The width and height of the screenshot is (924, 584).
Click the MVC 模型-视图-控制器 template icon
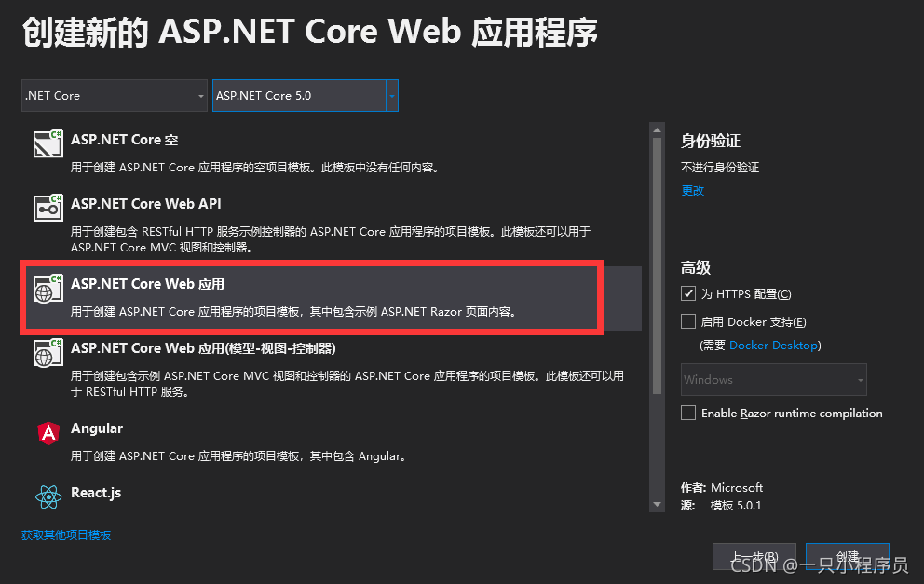tap(48, 353)
